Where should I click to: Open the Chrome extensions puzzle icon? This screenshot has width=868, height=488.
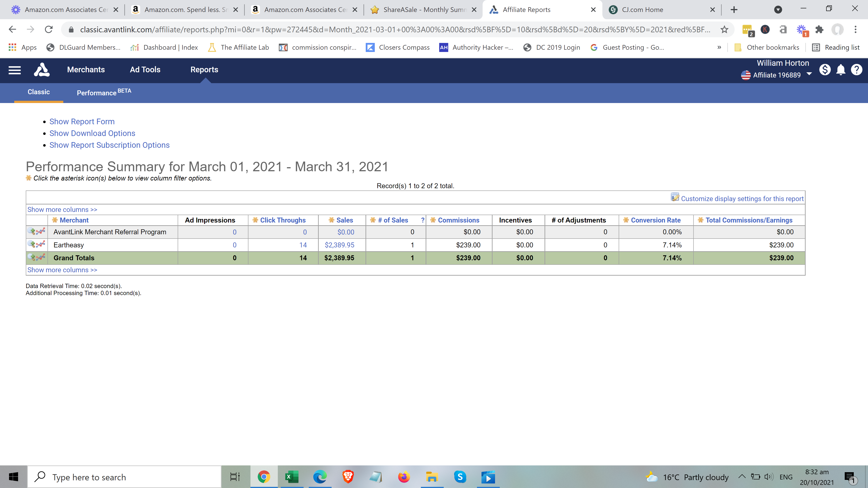tap(819, 30)
